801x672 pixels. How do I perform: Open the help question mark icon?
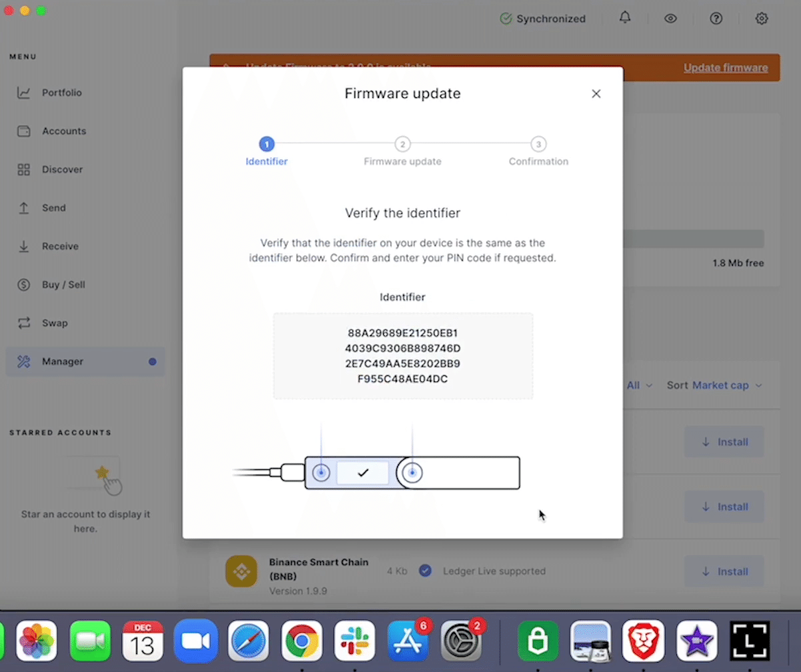click(716, 19)
